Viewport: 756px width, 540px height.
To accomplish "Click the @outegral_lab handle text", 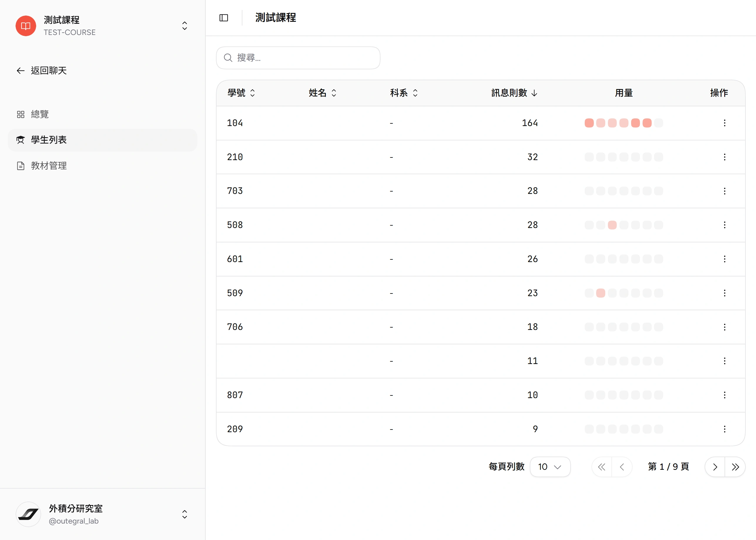I will 73,521.
